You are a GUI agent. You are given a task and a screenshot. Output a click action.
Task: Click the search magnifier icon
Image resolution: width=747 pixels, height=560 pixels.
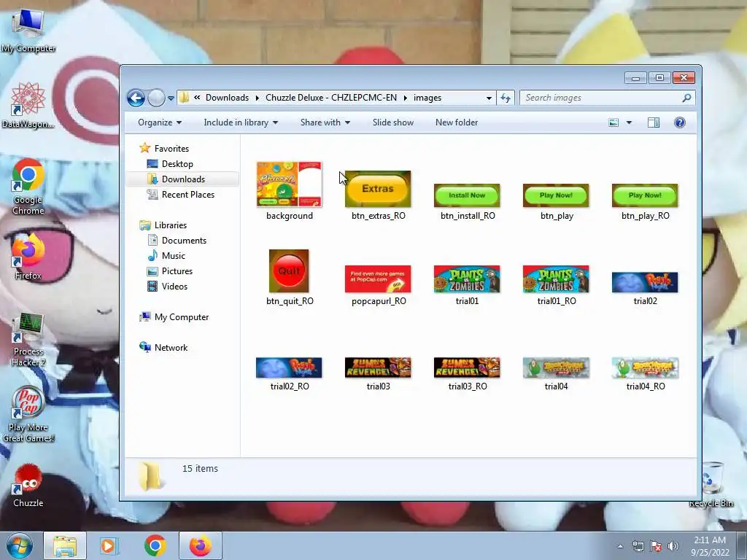pos(686,98)
